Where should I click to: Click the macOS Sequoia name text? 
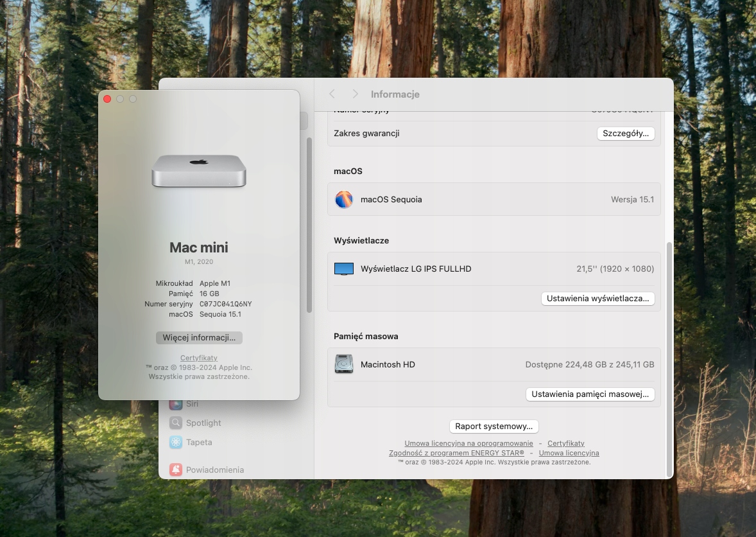pyautogui.click(x=391, y=199)
